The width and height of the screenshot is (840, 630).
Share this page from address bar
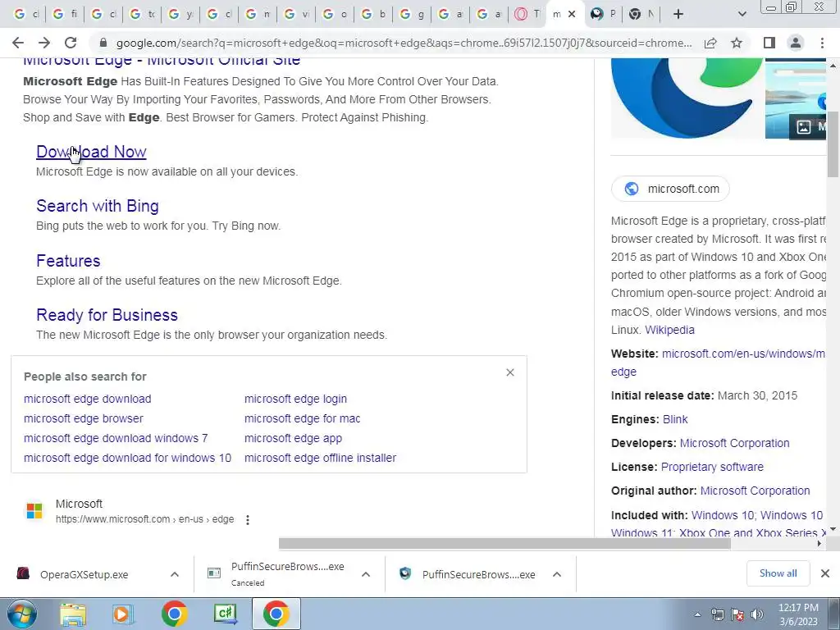tap(710, 43)
